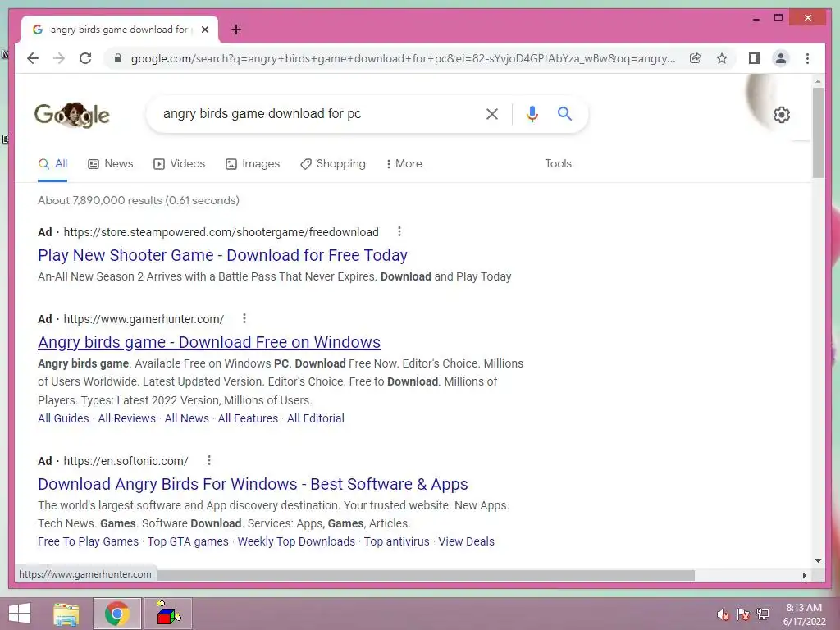Image resolution: width=840 pixels, height=630 pixels.
Task: Click the muted volume tray icon
Action: click(724, 614)
